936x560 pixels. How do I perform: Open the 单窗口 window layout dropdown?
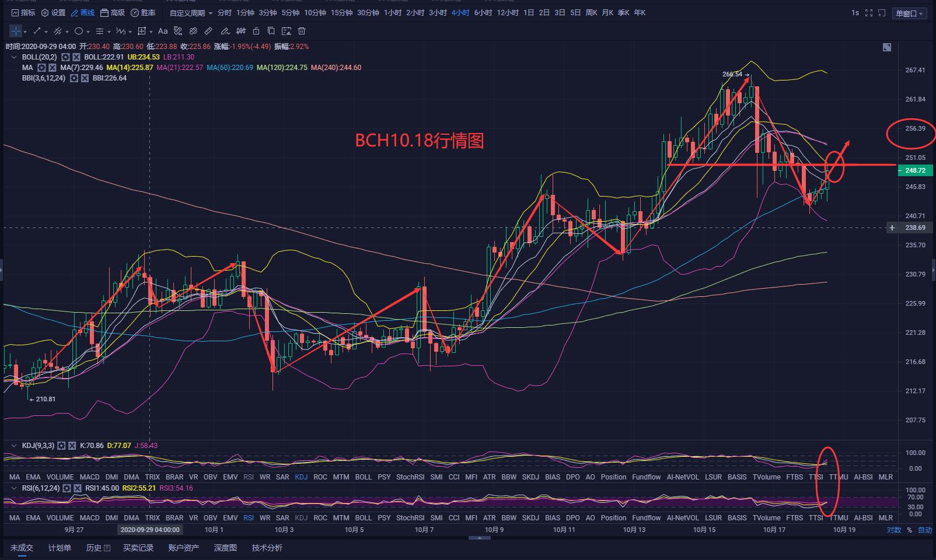pos(910,13)
